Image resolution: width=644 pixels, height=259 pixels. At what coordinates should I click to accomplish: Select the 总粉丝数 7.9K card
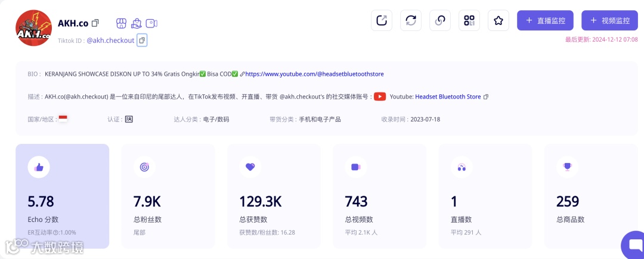[x=168, y=196]
